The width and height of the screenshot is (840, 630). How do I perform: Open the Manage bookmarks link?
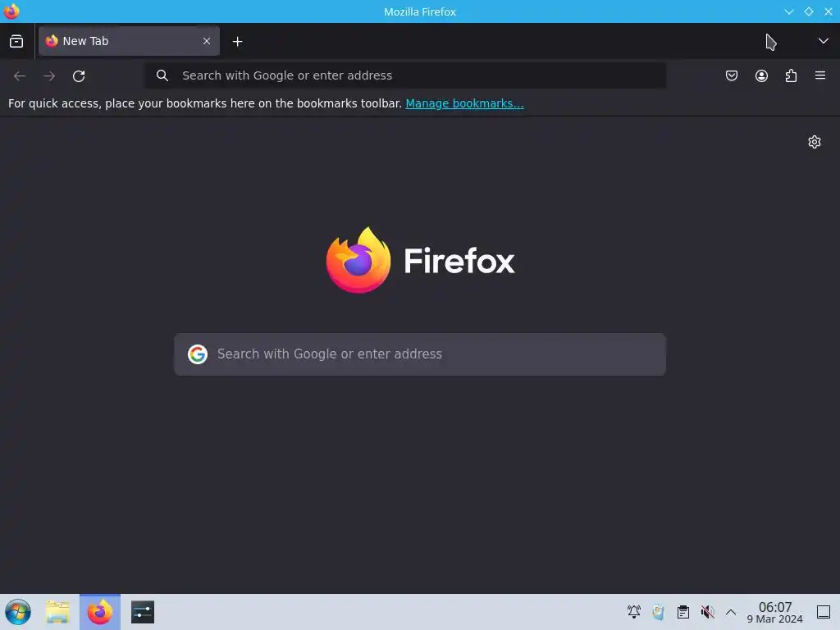(x=464, y=103)
